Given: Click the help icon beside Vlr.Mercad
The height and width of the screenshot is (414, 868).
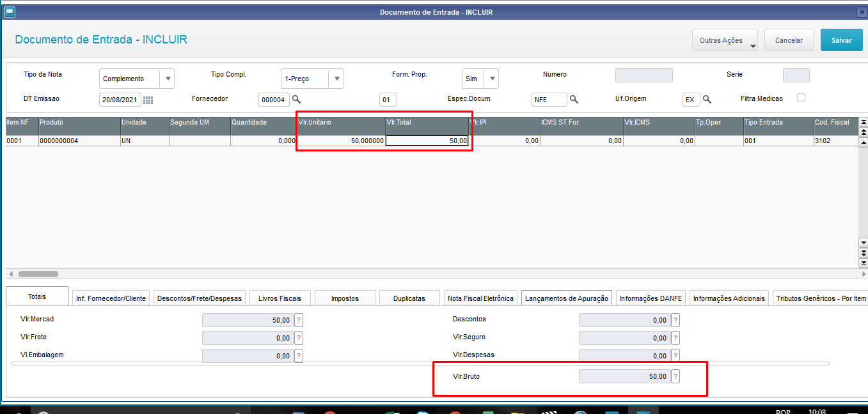Looking at the screenshot, I should 298,320.
